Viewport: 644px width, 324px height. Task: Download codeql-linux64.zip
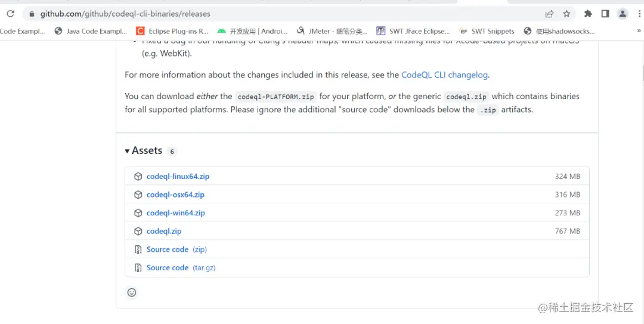(178, 177)
